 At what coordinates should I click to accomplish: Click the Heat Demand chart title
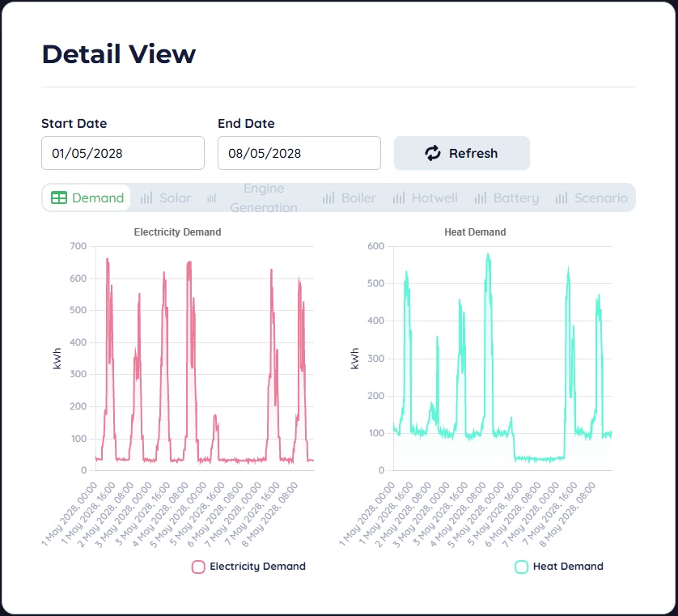click(x=475, y=232)
